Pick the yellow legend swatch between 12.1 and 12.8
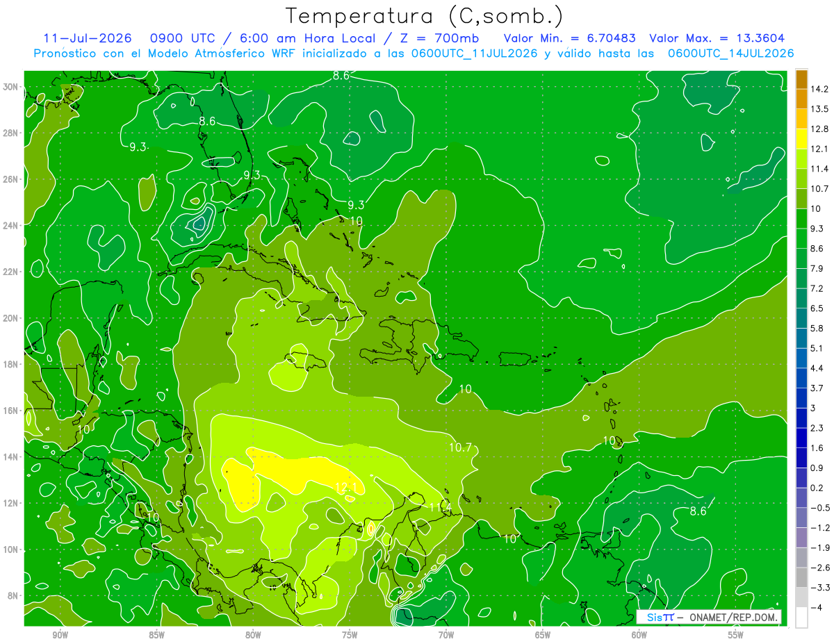 [801, 139]
